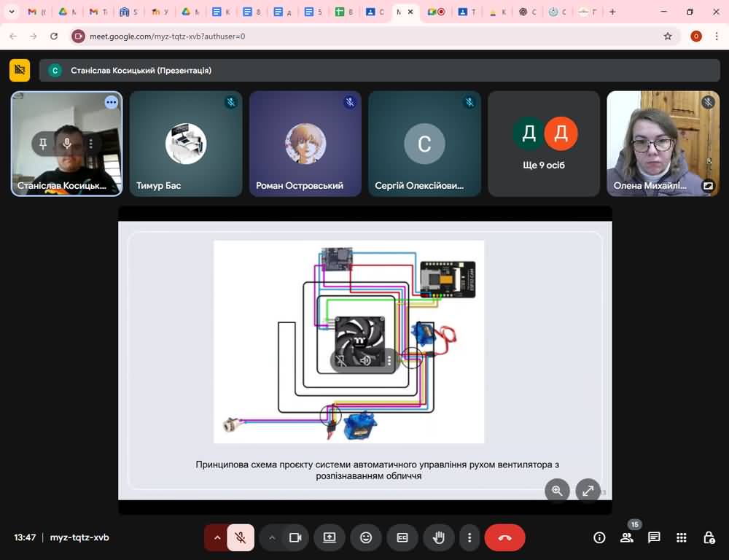Toggle the camera on or off

pyautogui.click(x=295, y=537)
